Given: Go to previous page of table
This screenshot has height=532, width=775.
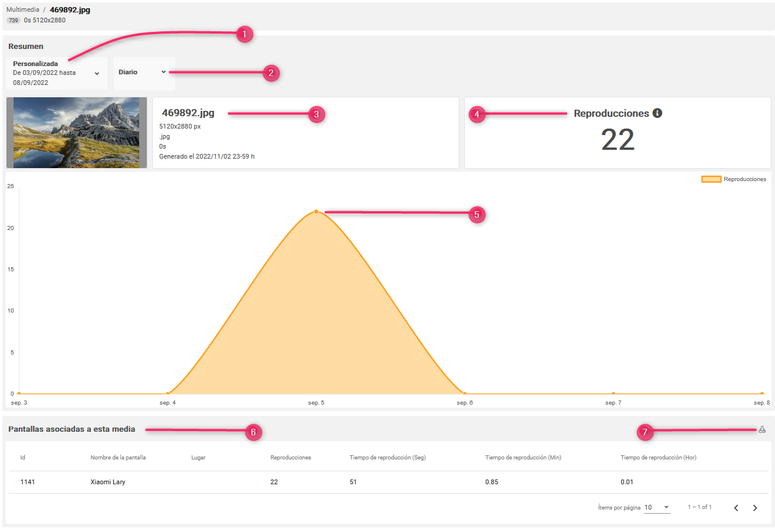Looking at the screenshot, I should click(736, 508).
